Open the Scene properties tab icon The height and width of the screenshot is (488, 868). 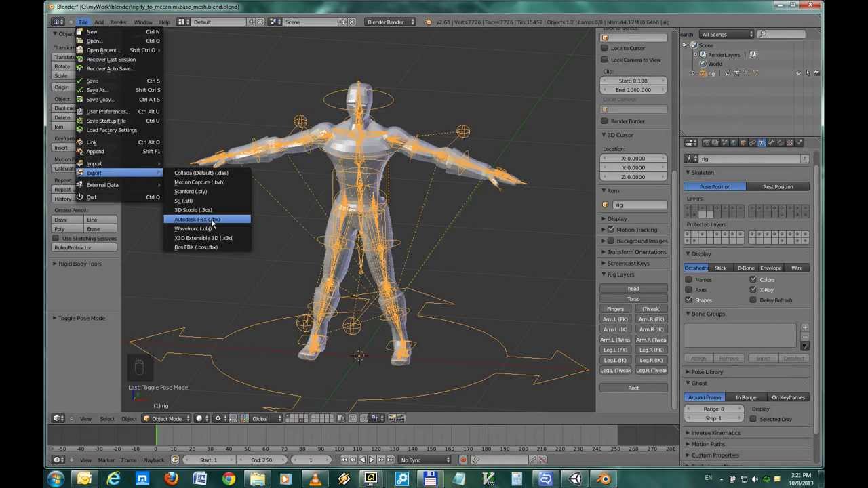point(724,142)
